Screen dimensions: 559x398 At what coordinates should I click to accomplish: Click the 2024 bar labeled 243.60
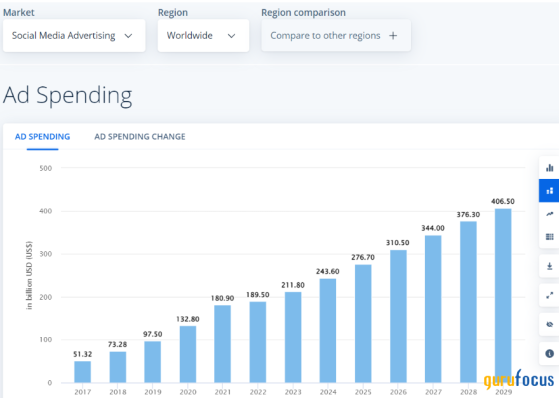328,331
